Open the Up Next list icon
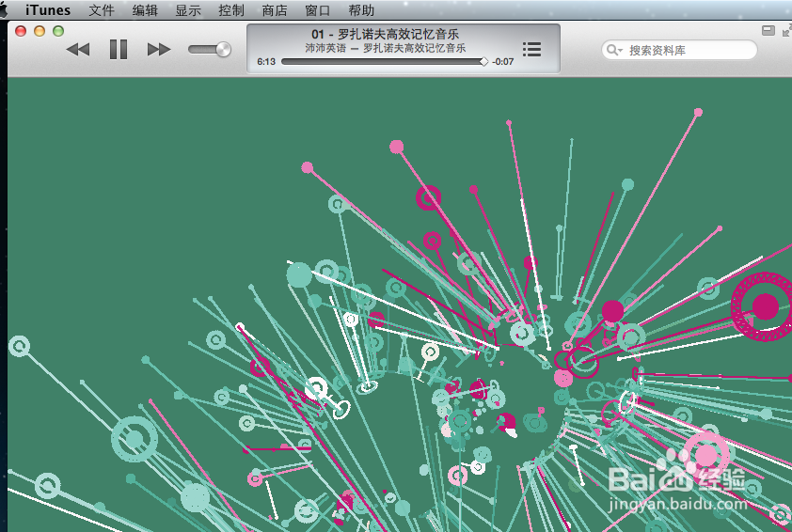The width and height of the screenshot is (792, 532). click(x=531, y=49)
